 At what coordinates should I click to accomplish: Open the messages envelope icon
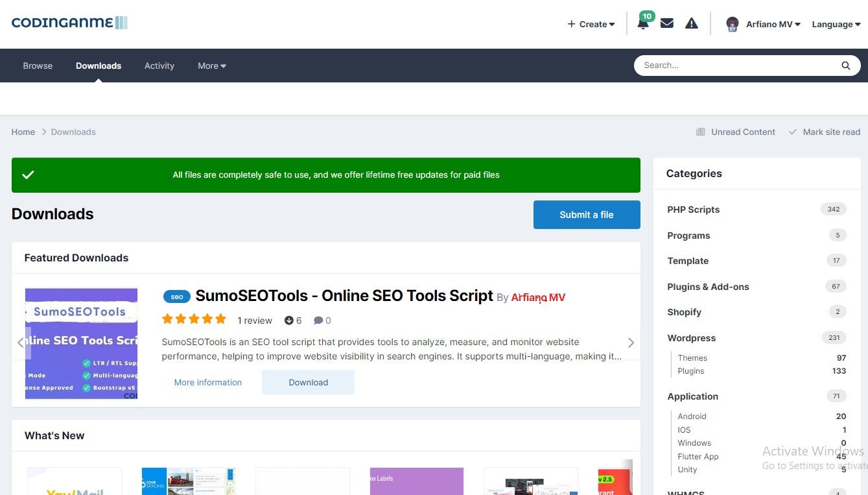[666, 23]
